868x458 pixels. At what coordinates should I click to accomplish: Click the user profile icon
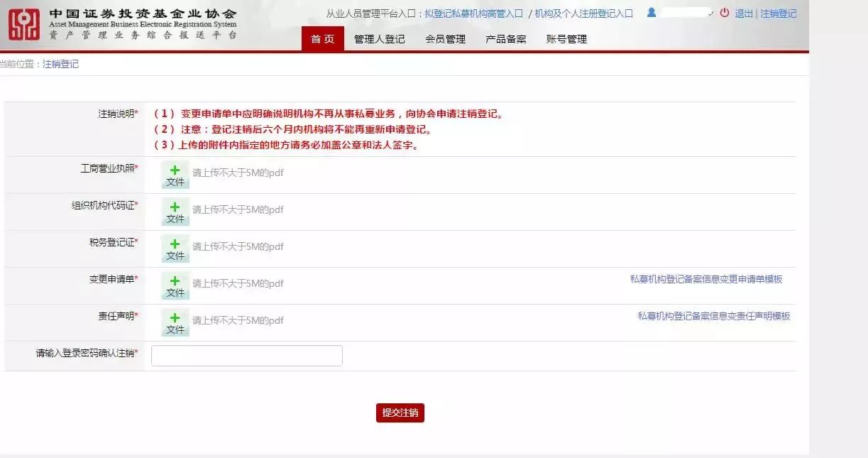tap(652, 13)
